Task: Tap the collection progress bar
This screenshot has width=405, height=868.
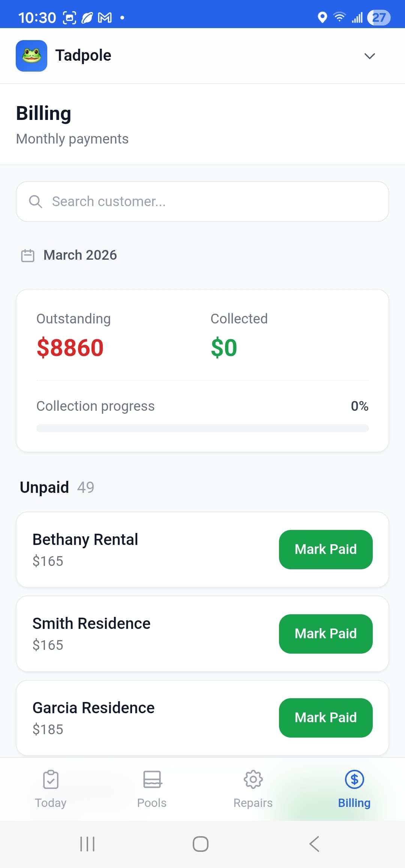Action: point(202,428)
